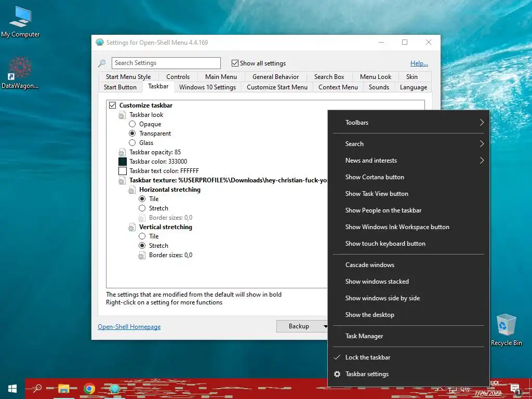Select the Glass taskbar look

click(132, 143)
